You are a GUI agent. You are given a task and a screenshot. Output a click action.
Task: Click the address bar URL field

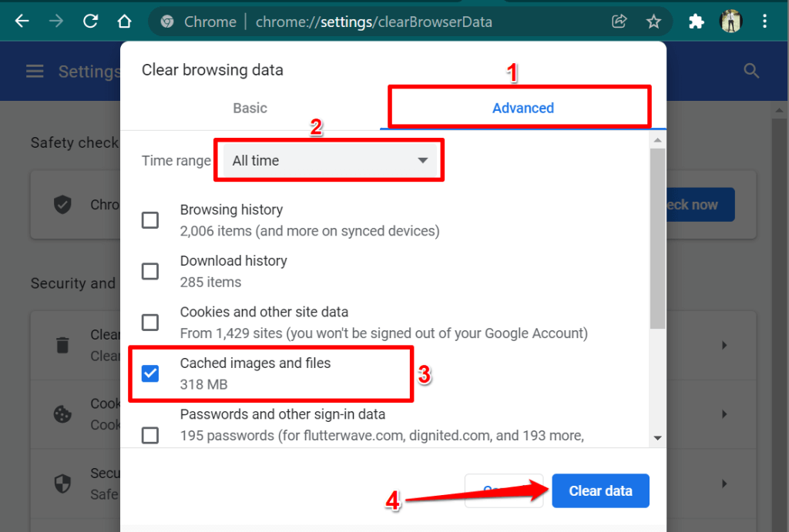click(385, 22)
